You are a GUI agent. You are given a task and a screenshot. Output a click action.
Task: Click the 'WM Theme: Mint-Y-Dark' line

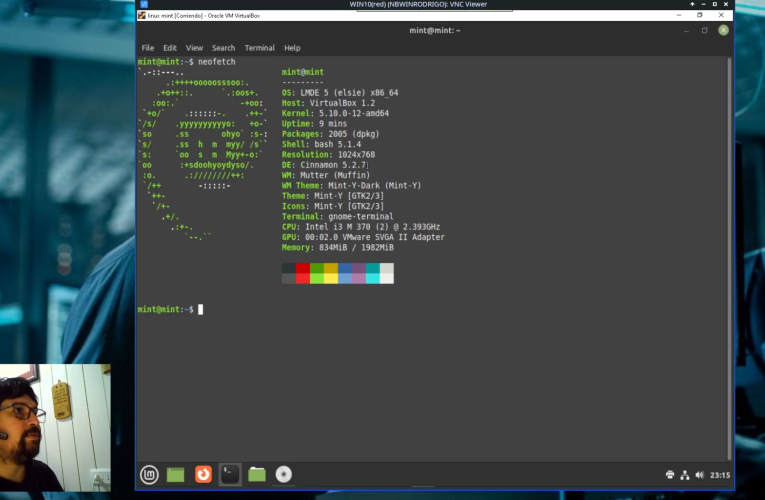(351, 185)
